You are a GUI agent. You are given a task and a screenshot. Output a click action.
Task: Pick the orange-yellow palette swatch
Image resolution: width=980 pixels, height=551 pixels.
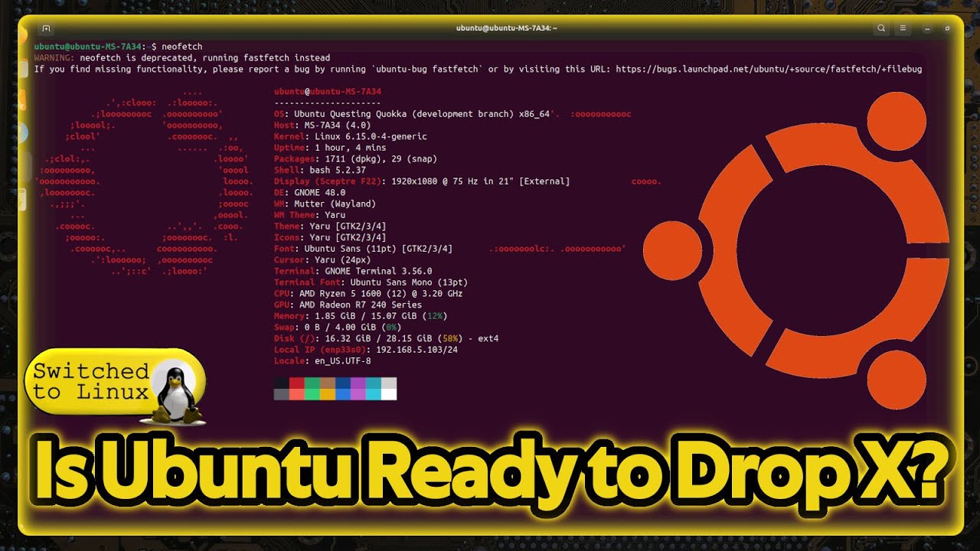coord(328,394)
